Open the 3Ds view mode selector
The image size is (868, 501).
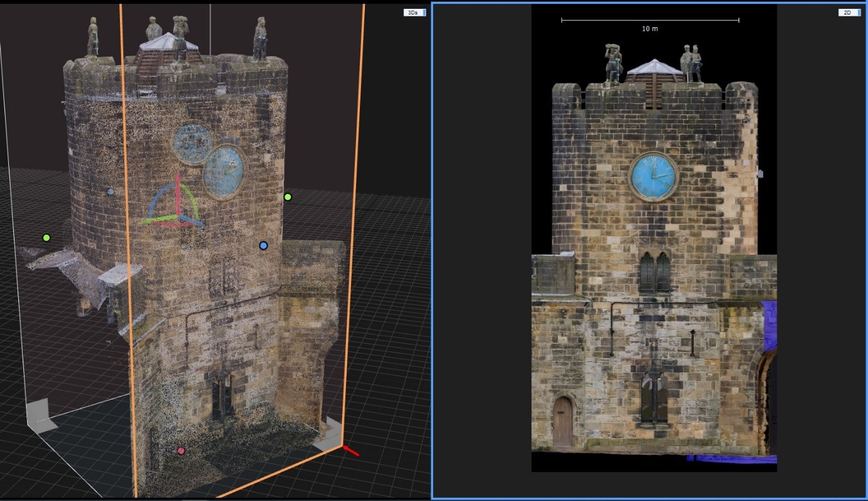(415, 12)
